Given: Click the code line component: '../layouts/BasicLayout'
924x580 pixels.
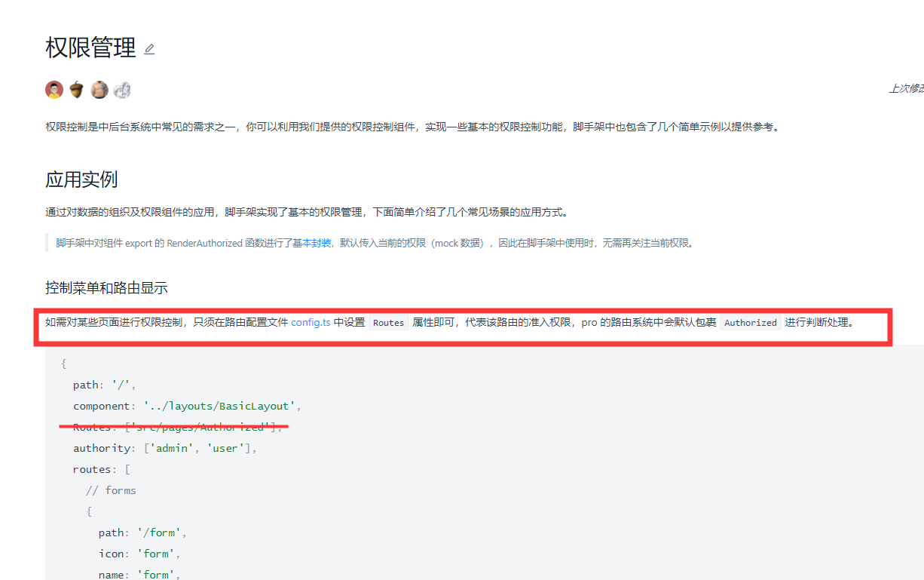Looking at the screenshot, I should pos(187,406).
